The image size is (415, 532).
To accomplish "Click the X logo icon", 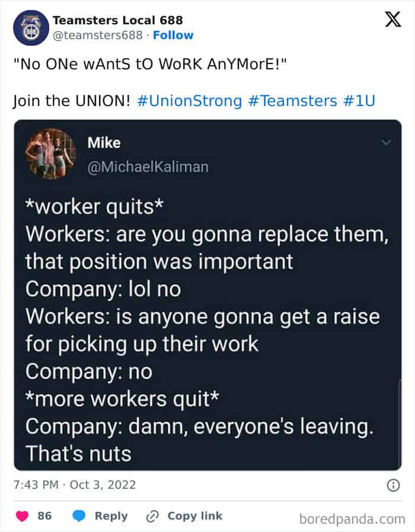I will coord(388,20).
